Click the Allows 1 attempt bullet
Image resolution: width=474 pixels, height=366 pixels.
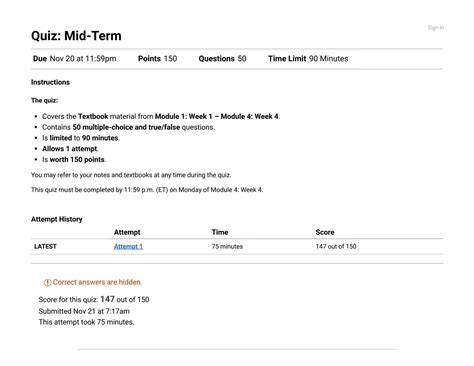tap(70, 149)
